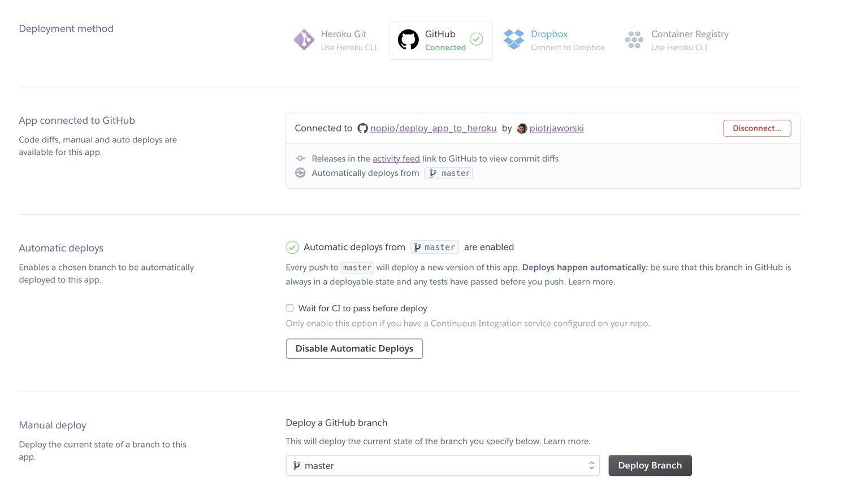
Task: Choose the Dropbox deployment method
Action: (x=555, y=40)
